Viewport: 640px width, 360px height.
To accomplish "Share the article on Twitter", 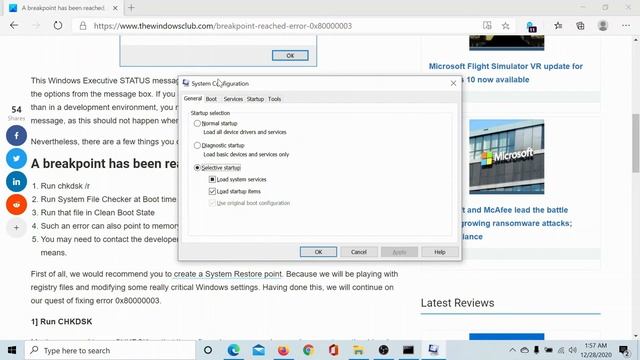I will pyautogui.click(x=16, y=158).
